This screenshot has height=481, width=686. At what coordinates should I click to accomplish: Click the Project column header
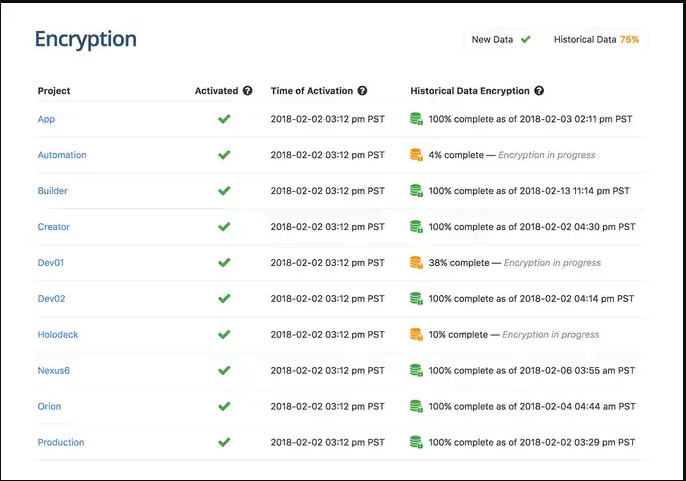(x=54, y=91)
